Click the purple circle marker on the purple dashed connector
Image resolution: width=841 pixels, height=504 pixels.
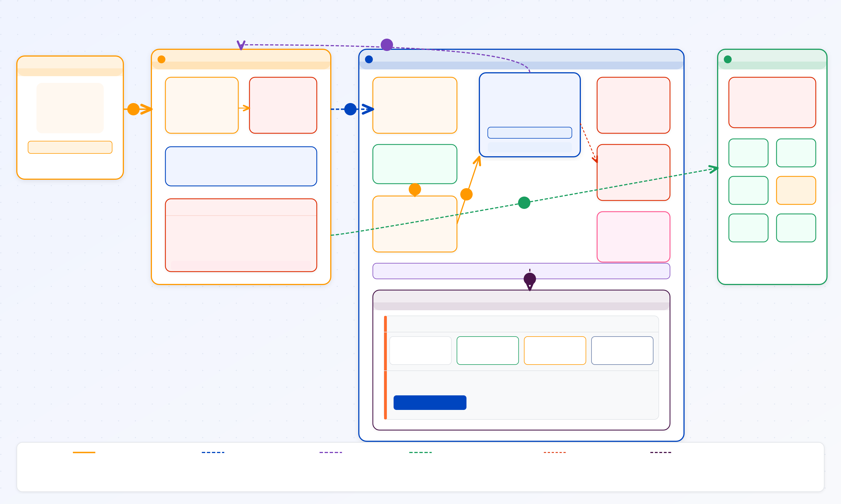click(387, 45)
